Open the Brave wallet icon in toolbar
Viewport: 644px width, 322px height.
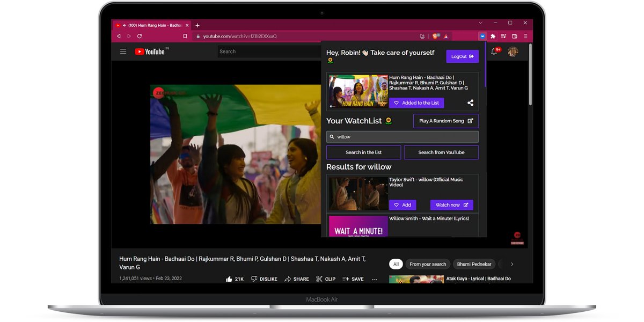(514, 36)
